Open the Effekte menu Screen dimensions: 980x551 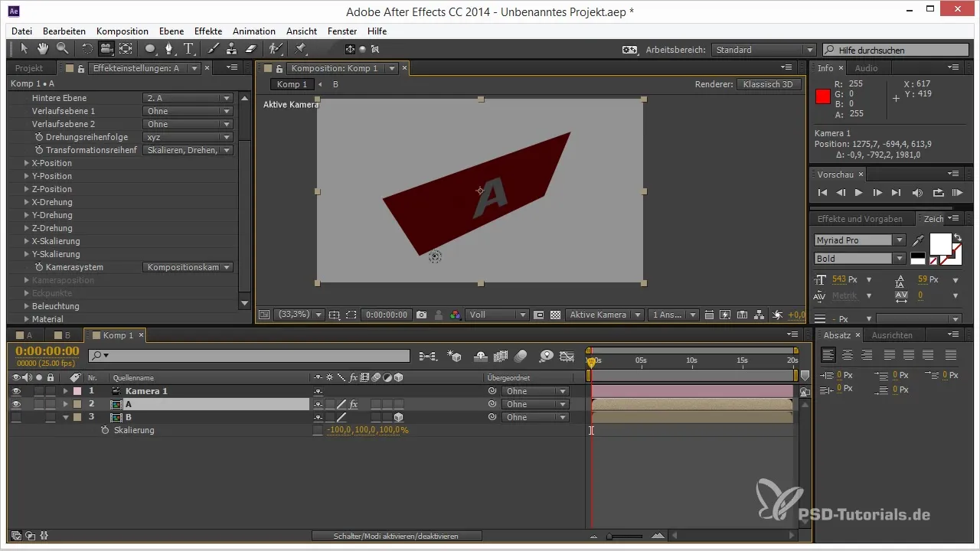[x=208, y=31]
